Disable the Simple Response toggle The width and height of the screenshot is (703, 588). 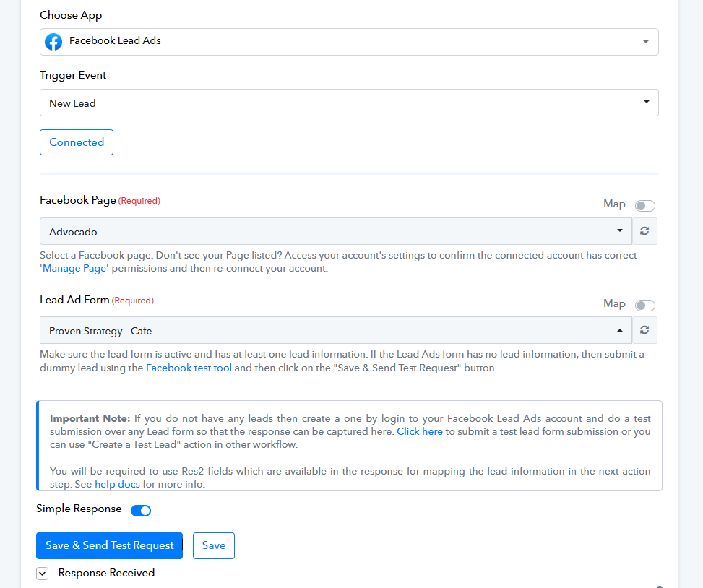coord(141,511)
